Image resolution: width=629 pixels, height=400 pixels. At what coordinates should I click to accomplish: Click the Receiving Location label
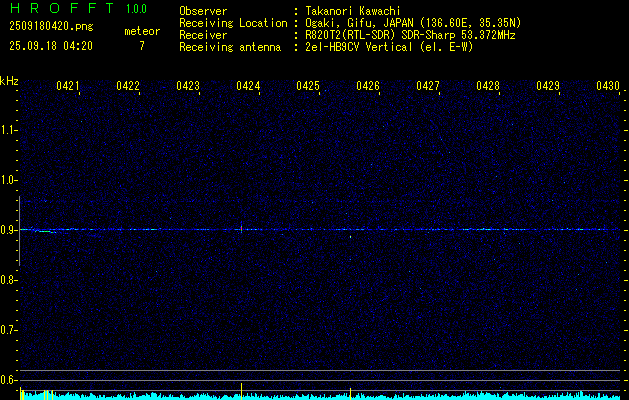click(233, 23)
